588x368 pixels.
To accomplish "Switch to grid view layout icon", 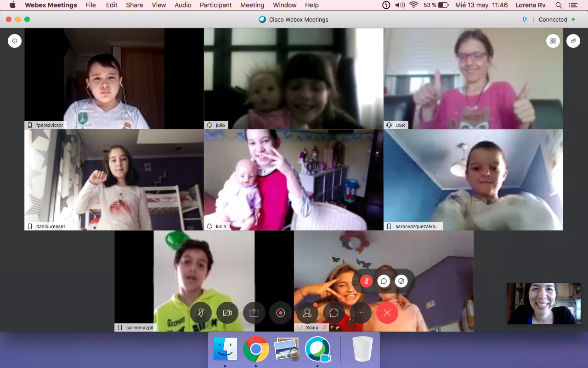I will coord(553,41).
